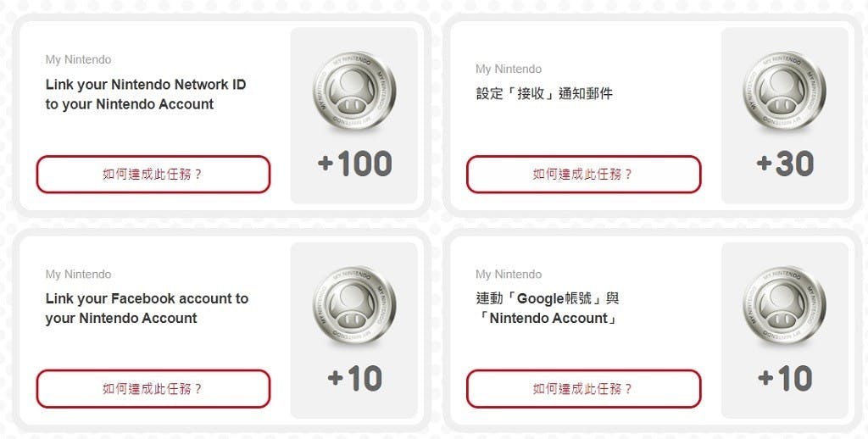Click +10 points on the Google card
The height and width of the screenshot is (439, 868).
pos(785,378)
